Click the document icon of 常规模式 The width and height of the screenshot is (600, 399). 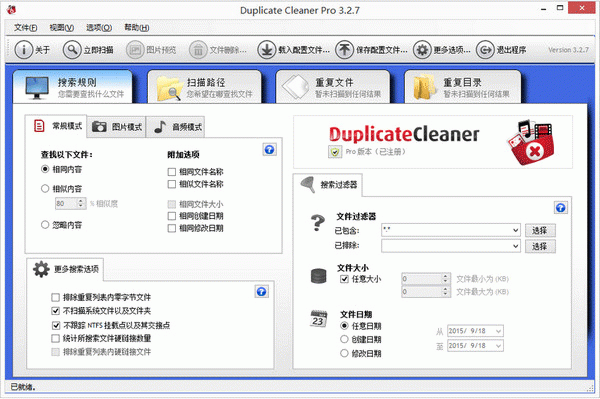(x=39, y=126)
